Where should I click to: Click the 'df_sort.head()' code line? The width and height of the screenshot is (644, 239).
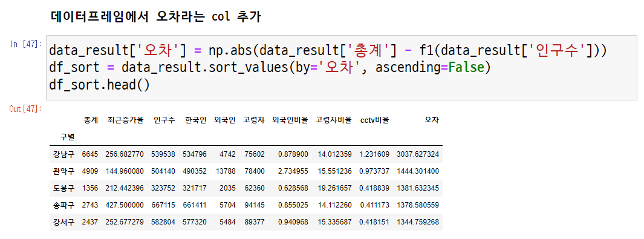click(100, 85)
